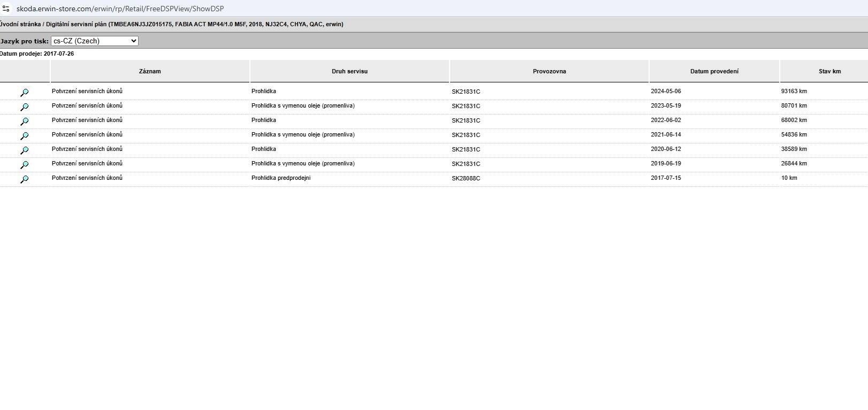Click the Datum provedení column header
Image resolution: width=868 pixels, height=410 pixels.
(714, 71)
